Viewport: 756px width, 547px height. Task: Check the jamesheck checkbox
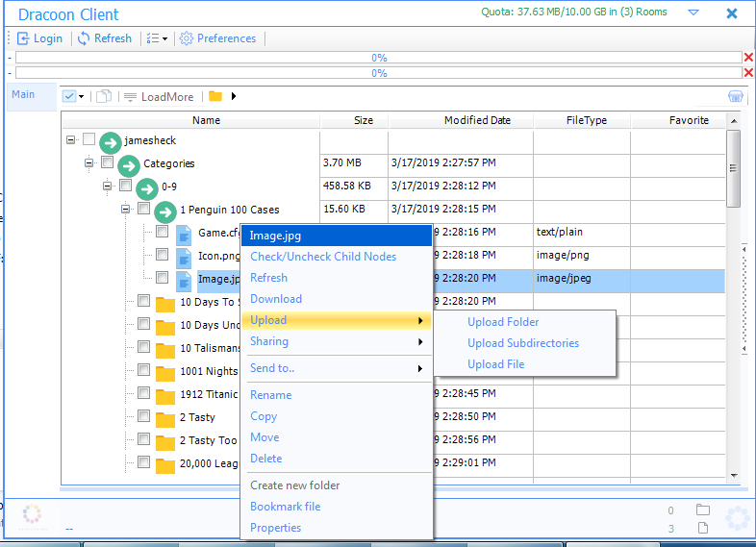[88, 138]
